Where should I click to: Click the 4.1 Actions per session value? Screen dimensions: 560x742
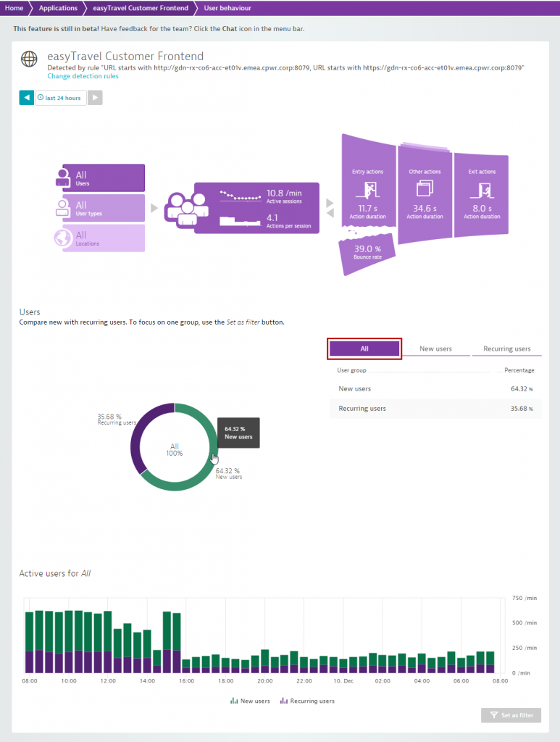pos(272,217)
